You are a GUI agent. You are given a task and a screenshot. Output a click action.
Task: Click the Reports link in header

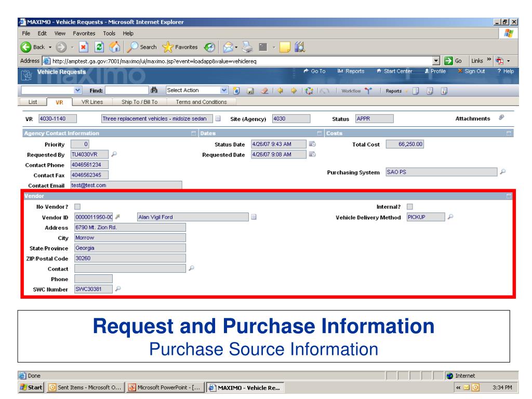[351, 71]
